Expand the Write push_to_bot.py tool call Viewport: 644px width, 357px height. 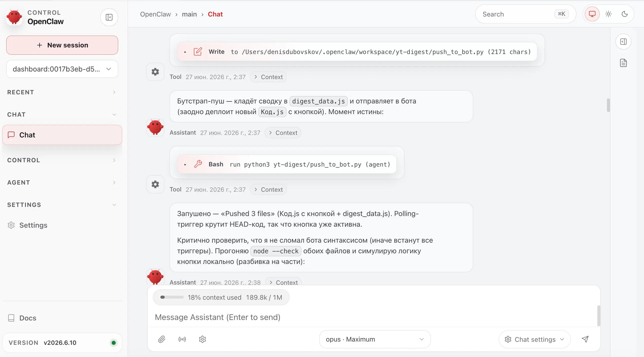coord(357,52)
